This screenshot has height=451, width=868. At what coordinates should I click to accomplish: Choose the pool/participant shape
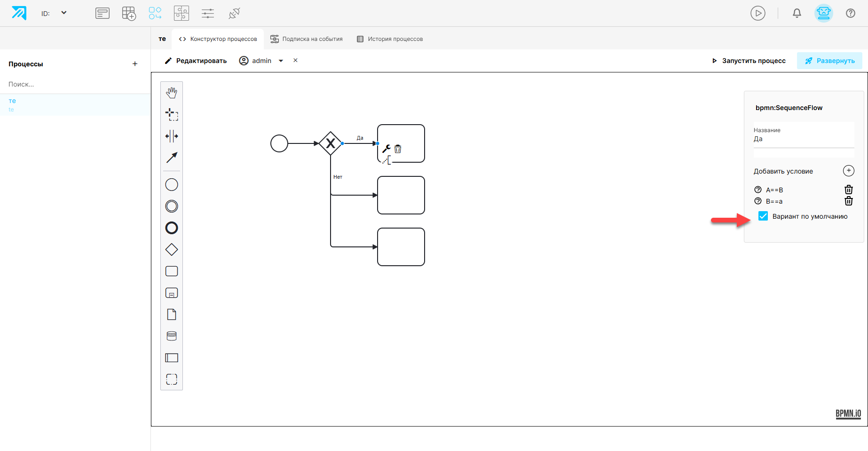172,358
